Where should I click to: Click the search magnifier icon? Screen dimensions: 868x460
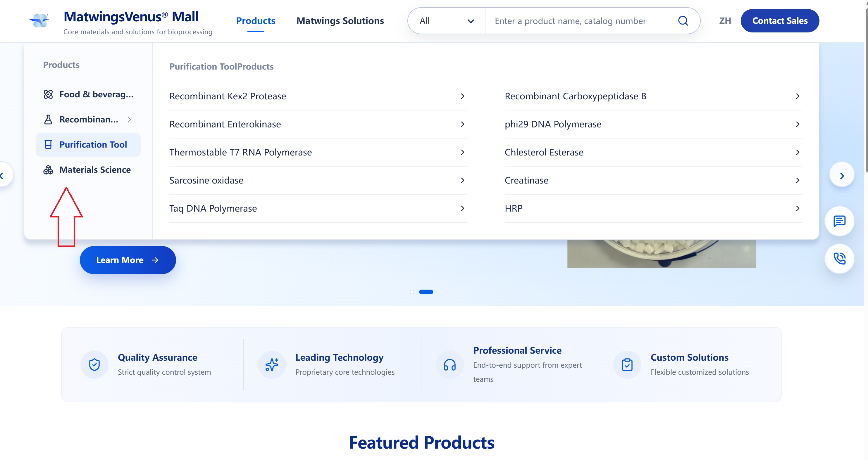pyautogui.click(x=683, y=21)
